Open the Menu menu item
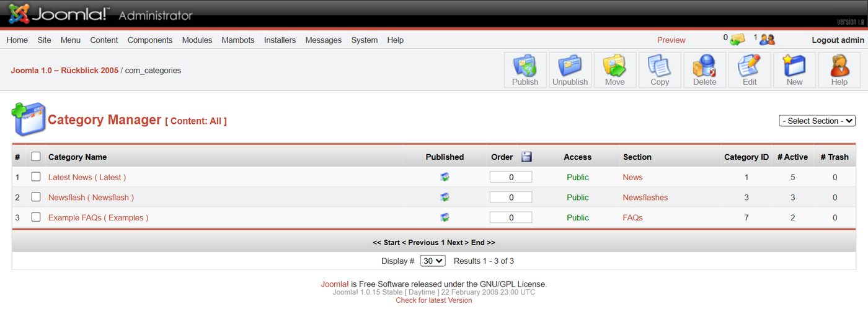The image size is (868, 322). (71, 40)
